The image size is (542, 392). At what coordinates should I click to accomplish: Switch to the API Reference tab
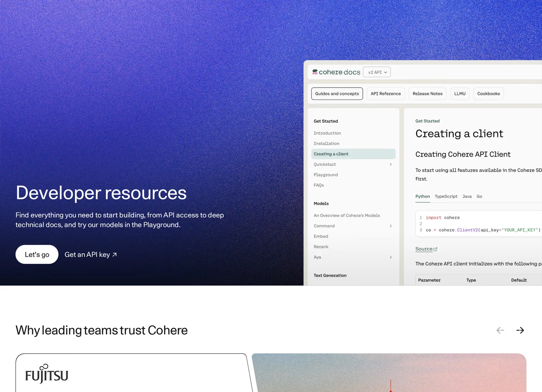[386, 94]
